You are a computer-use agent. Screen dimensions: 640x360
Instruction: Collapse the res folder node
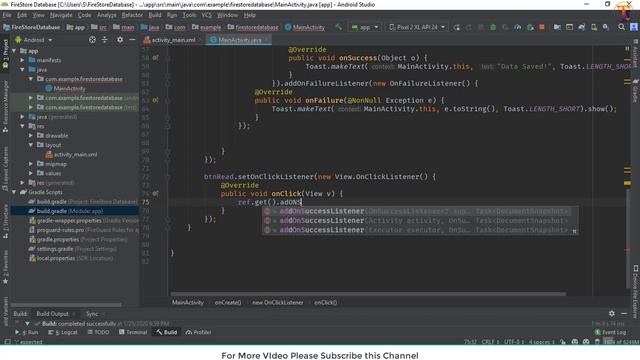22,126
